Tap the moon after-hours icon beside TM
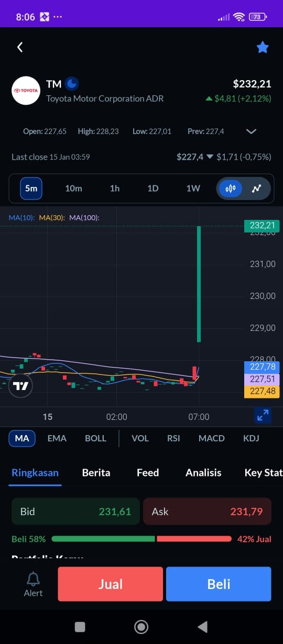 (x=72, y=83)
